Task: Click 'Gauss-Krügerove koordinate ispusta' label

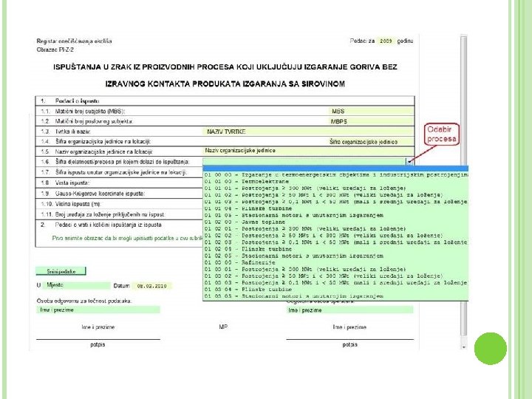Action: (x=100, y=194)
